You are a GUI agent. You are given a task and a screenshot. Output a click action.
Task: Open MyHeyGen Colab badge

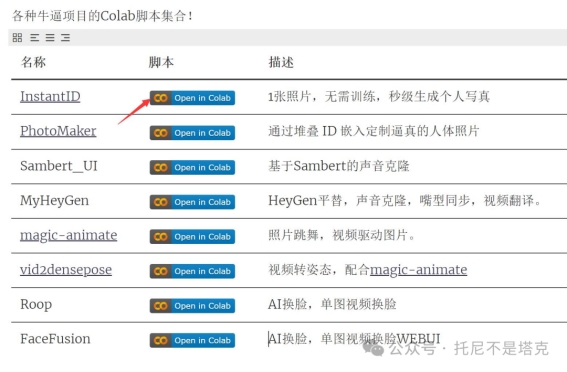[192, 202]
